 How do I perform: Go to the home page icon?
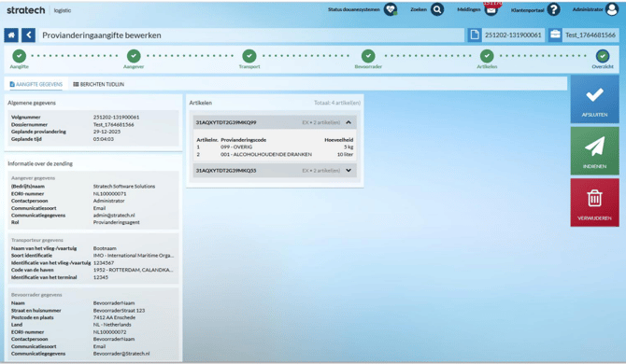tap(11, 35)
